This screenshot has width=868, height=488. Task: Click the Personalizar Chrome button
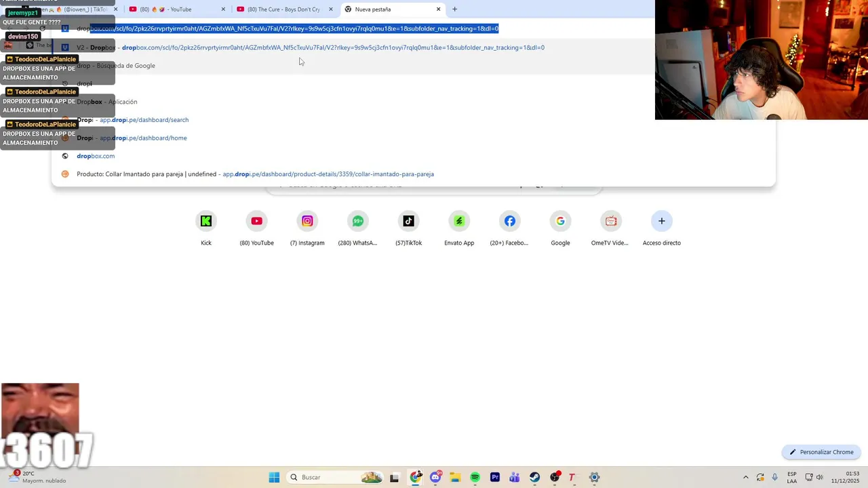[821, 452]
